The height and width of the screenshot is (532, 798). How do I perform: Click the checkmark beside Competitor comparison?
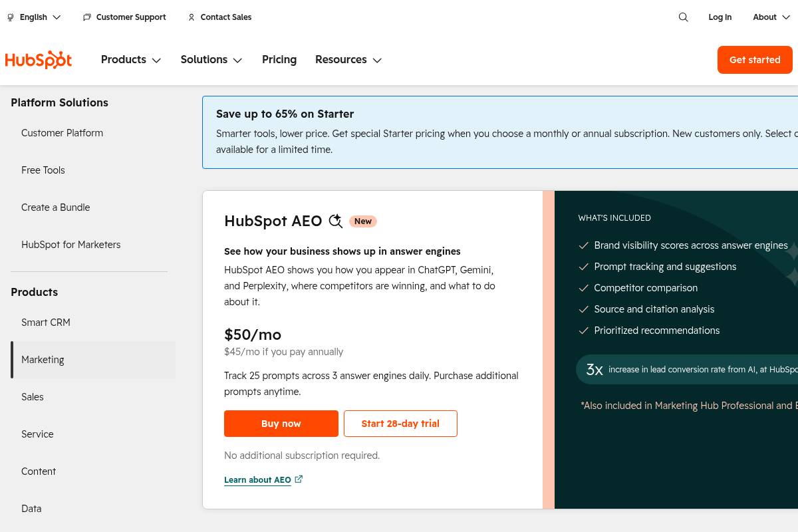[x=583, y=288]
